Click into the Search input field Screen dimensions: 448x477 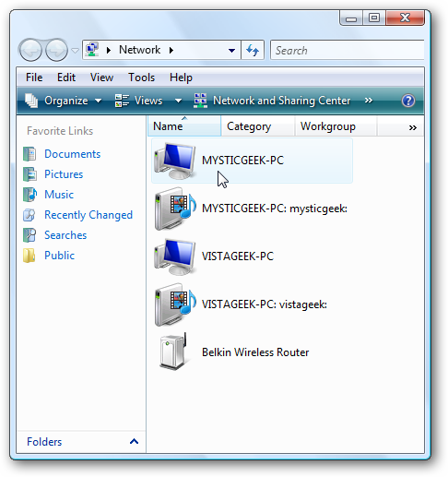(348, 50)
